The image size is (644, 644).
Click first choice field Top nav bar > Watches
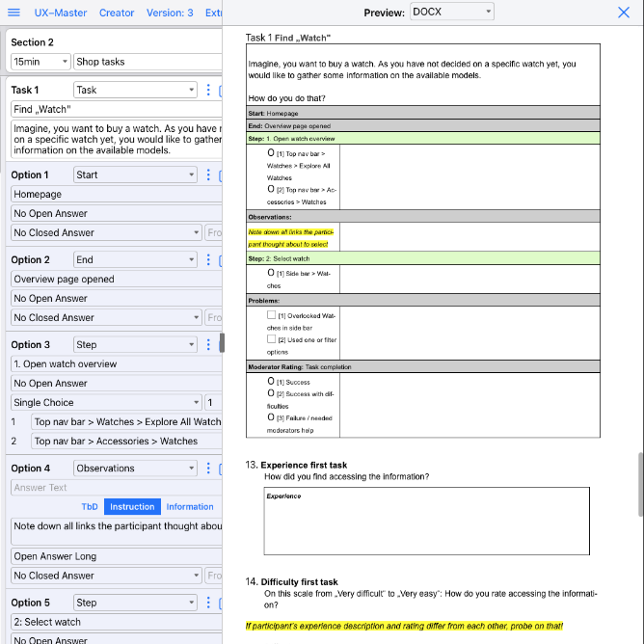tap(126, 421)
